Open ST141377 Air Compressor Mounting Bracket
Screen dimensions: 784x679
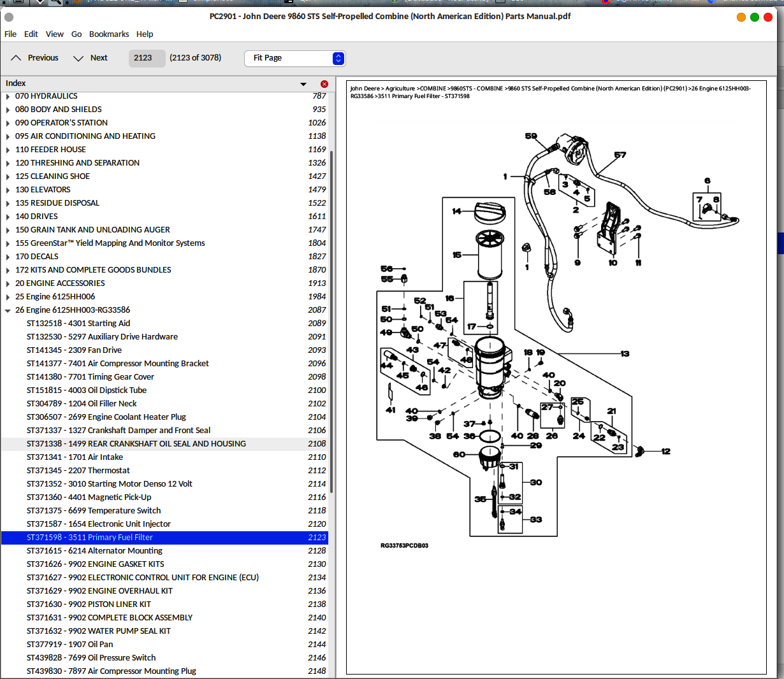[x=164, y=364]
